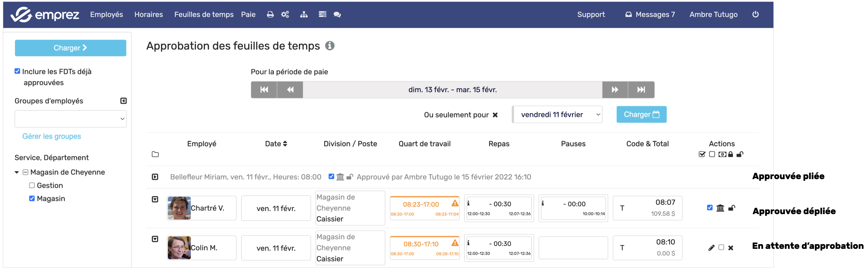
Task: Check the Gestion department checkbox
Action: pyautogui.click(x=32, y=185)
